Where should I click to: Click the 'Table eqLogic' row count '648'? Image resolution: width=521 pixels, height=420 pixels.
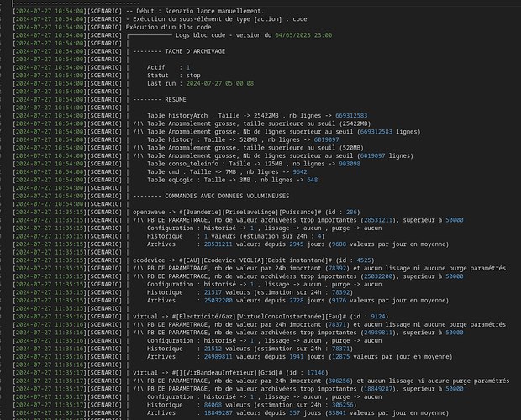313,180
